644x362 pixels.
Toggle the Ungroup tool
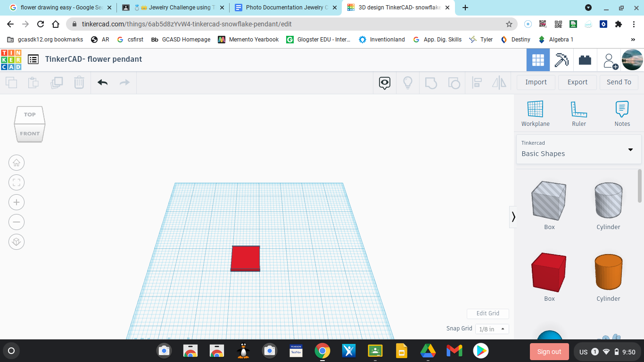pyautogui.click(x=454, y=82)
